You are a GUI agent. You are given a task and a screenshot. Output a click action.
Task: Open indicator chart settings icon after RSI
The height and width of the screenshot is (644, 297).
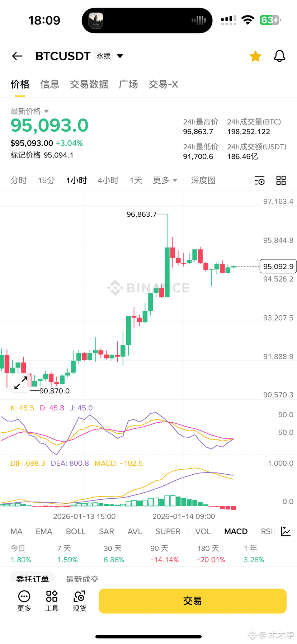point(286,531)
